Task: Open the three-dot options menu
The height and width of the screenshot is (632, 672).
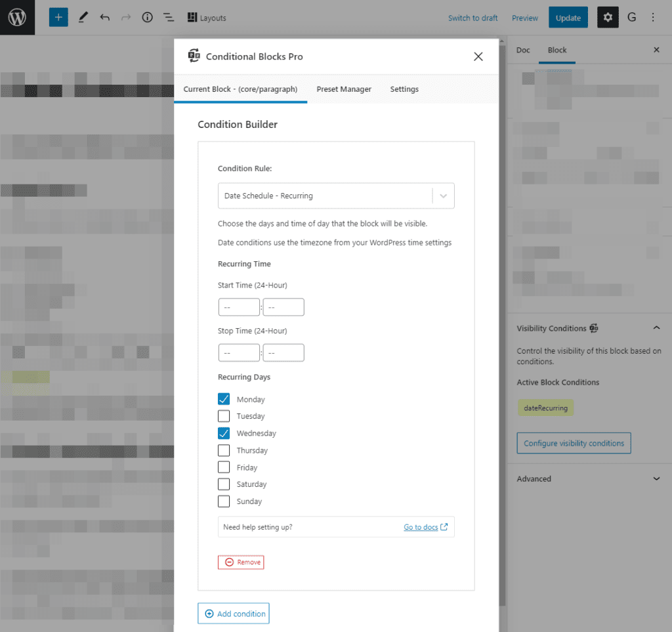Action: 653,18
